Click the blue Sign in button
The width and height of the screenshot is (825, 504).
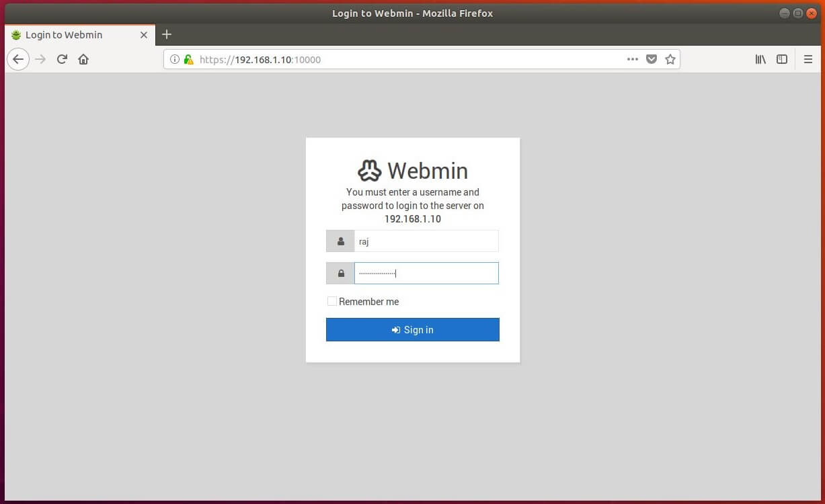point(413,330)
